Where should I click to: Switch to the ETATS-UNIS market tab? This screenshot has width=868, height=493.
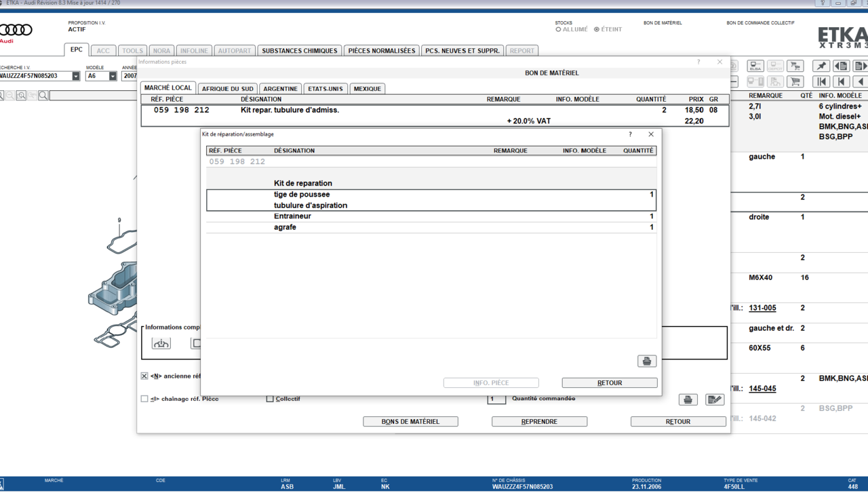[x=326, y=89]
